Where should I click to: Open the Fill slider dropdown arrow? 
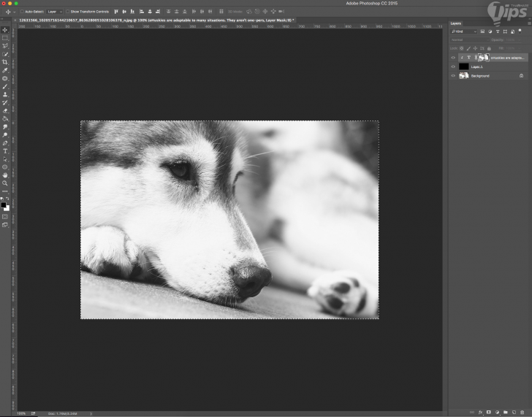519,48
